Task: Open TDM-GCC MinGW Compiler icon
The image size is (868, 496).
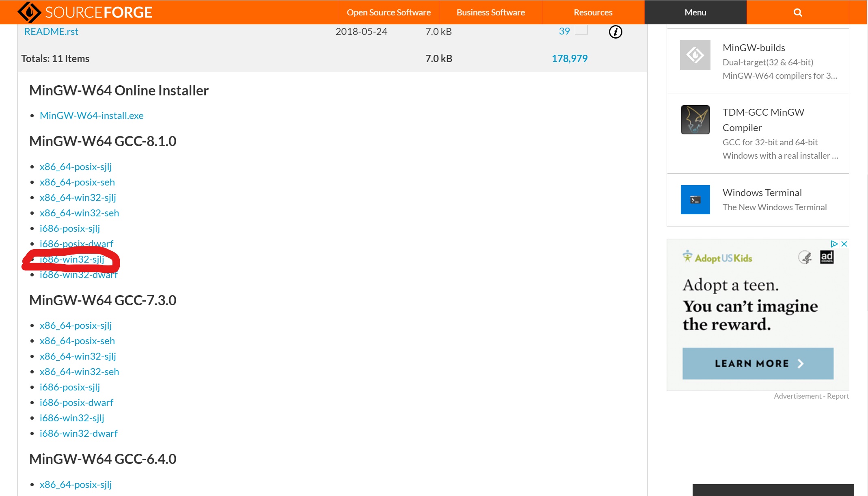Action: (695, 120)
